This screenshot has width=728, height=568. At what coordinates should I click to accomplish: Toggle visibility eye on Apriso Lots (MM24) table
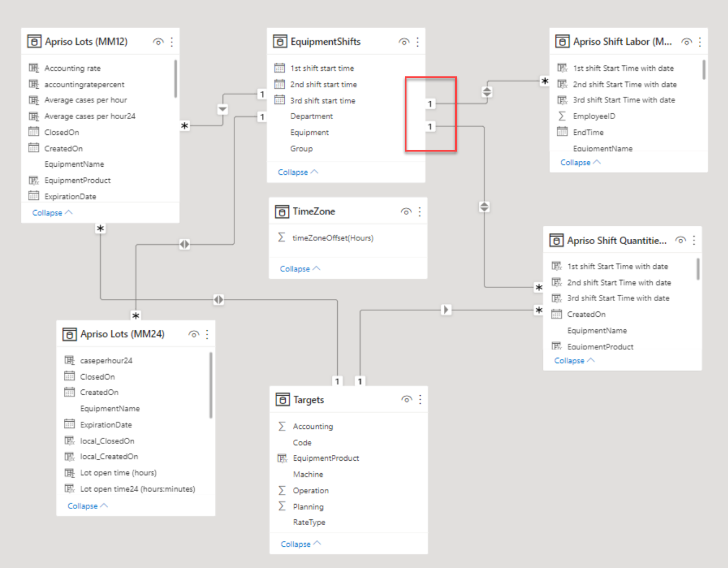pyautogui.click(x=194, y=334)
